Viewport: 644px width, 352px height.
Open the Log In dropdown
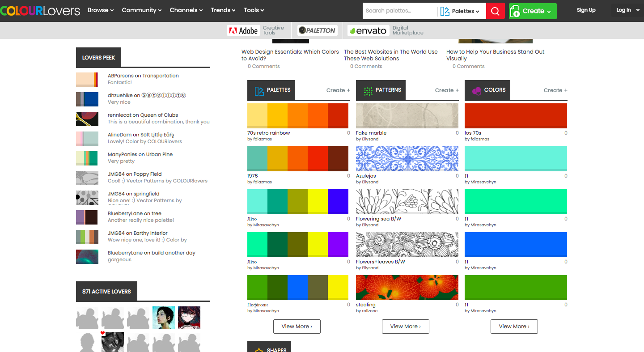point(628,10)
